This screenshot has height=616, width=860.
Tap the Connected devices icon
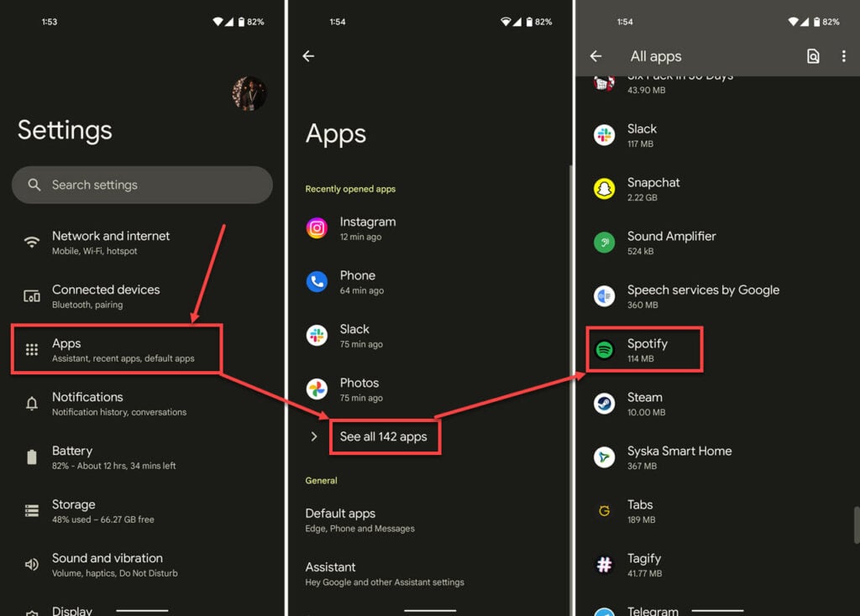(x=32, y=296)
